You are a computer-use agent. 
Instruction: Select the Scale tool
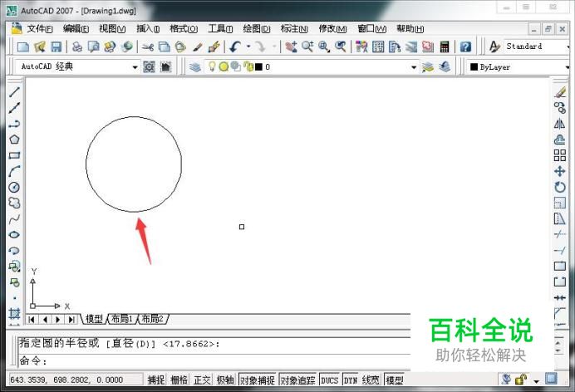(x=559, y=203)
